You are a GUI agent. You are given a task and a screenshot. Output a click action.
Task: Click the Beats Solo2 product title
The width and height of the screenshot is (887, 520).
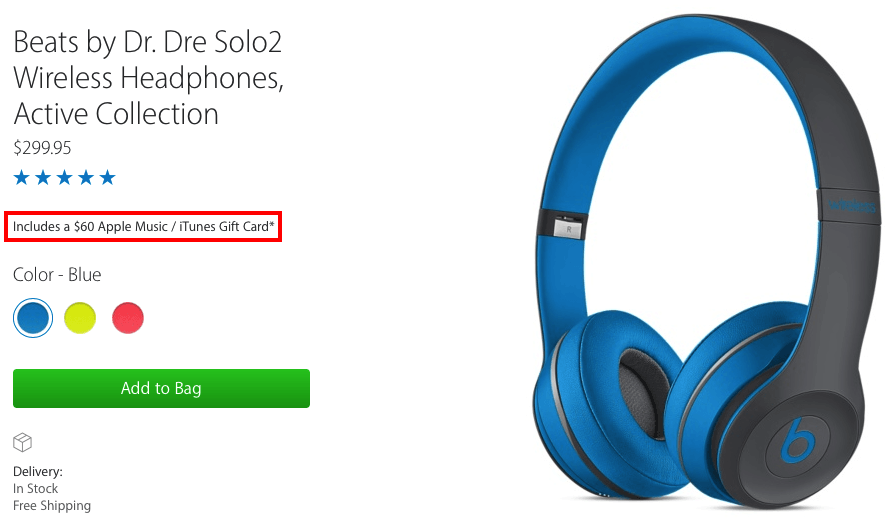(x=148, y=78)
